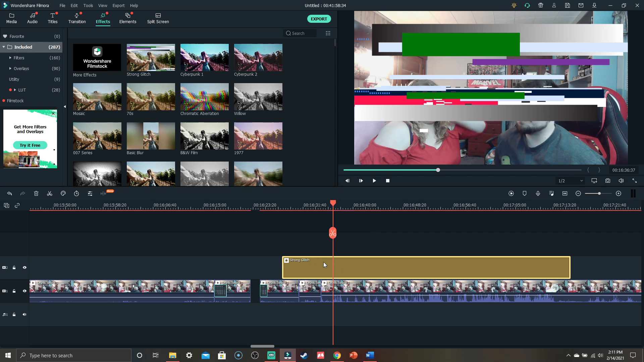Zoom out timeline with minus icon
The height and width of the screenshot is (362, 644).
pyautogui.click(x=578, y=194)
